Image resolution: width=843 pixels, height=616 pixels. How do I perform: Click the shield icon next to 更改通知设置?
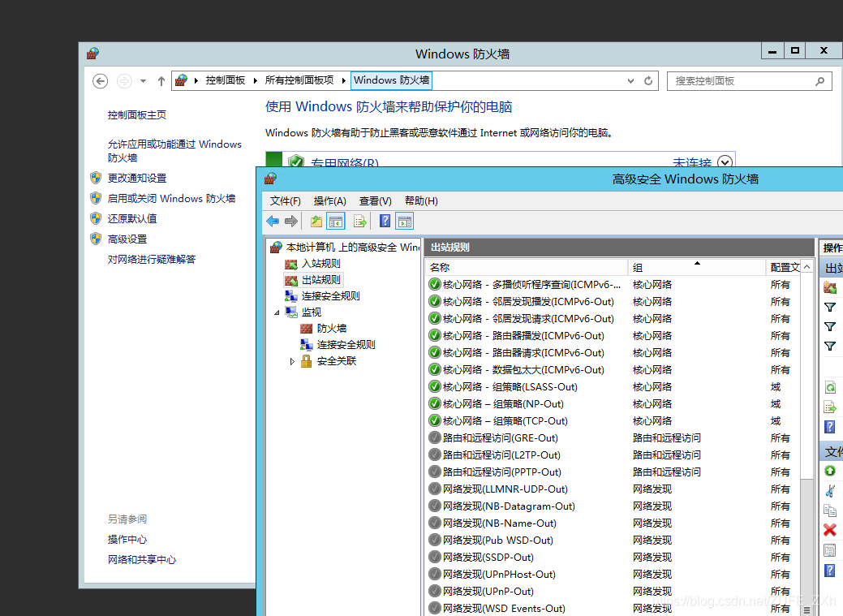[x=96, y=178]
